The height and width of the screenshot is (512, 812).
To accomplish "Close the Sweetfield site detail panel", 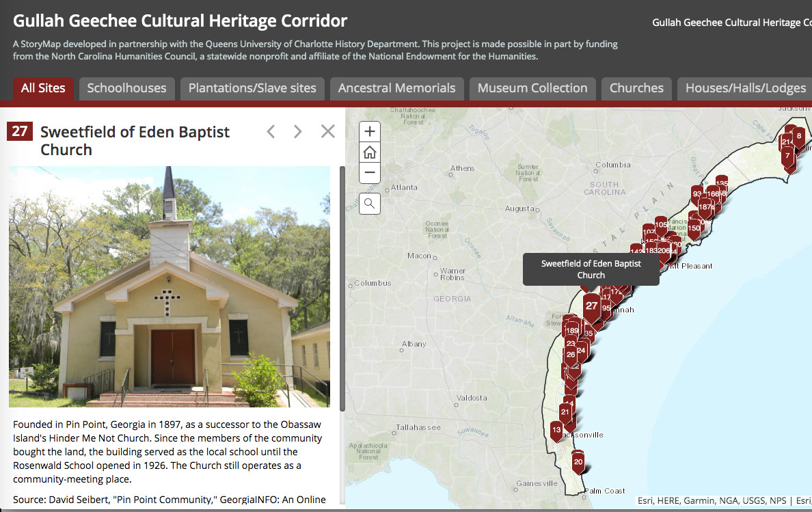I will pos(328,131).
